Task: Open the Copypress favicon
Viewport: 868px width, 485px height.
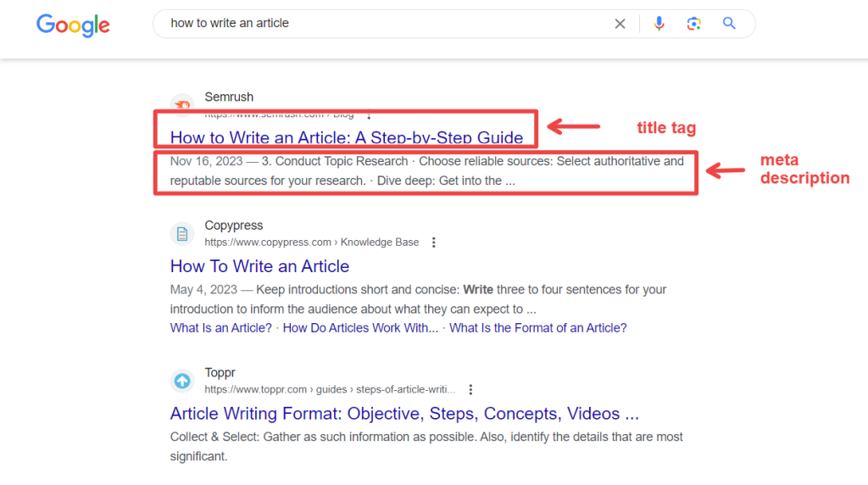Action: point(182,234)
